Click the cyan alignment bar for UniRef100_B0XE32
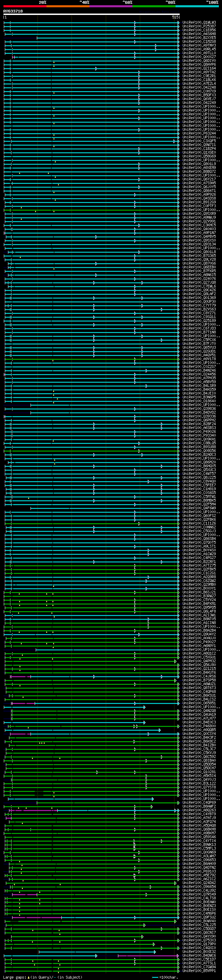The image size is (222, 980). (97, 952)
